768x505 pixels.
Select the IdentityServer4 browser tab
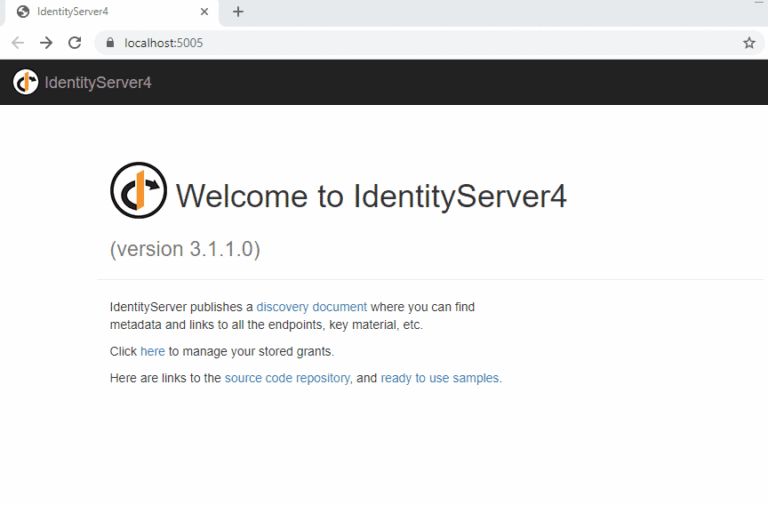pyautogui.click(x=100, y=12)
